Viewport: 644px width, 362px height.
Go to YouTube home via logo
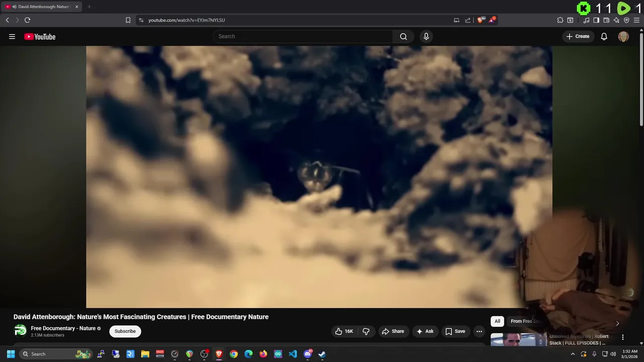(x=40, y=37)
